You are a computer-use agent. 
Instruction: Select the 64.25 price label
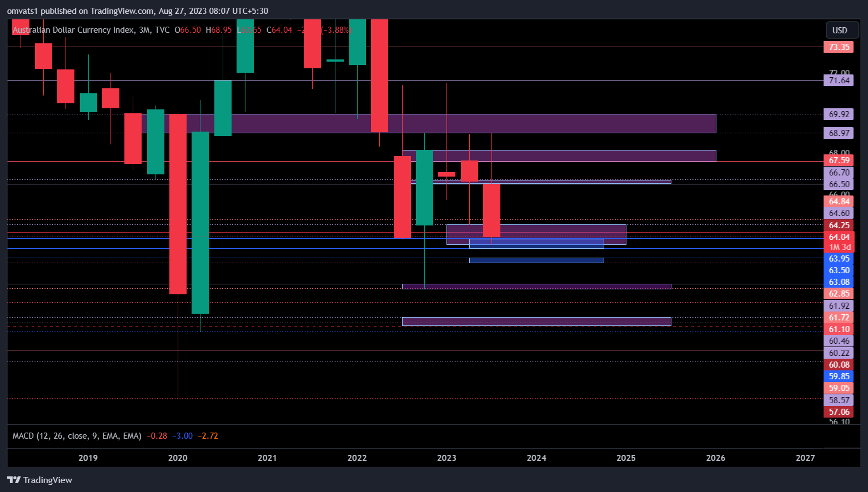(839, 225)
